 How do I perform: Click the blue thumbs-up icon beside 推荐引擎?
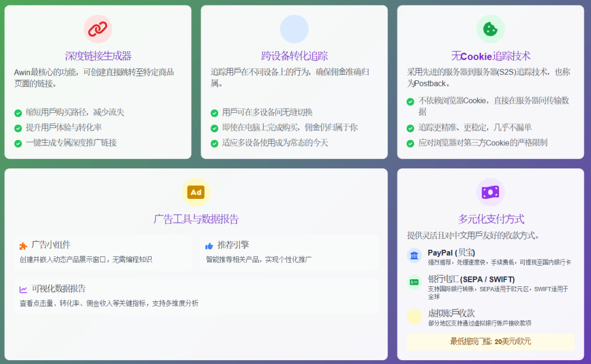point(210,244)
